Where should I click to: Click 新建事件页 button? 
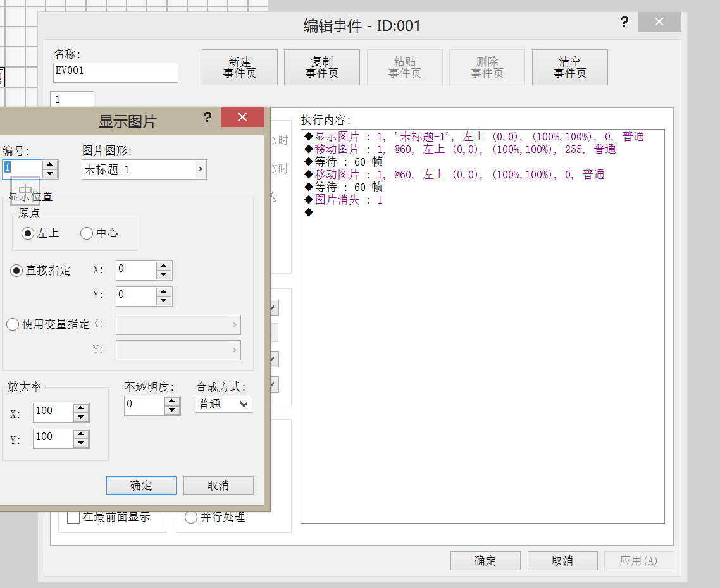coord(240,68)
